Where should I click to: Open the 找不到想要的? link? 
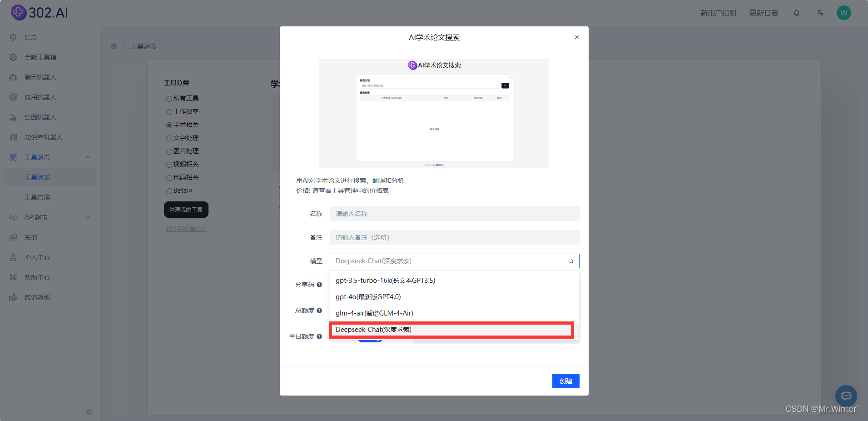pos(186,229)
